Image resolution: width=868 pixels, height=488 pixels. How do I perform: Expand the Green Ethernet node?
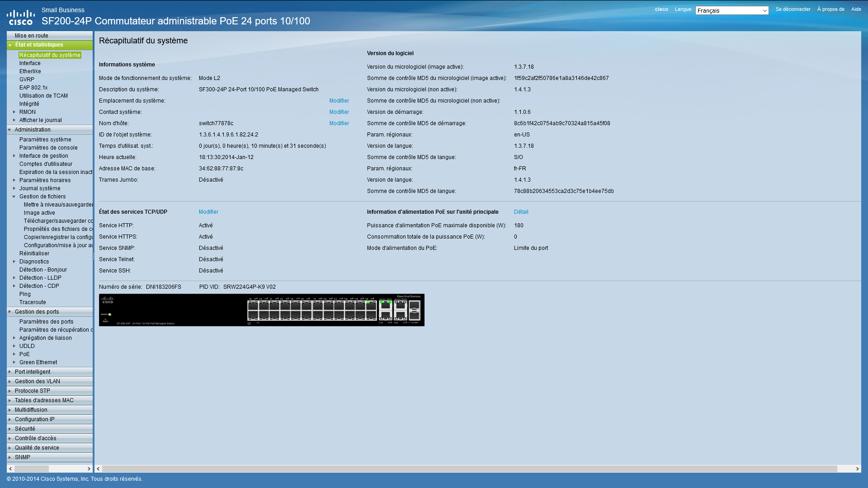click(x=14, y=362)
